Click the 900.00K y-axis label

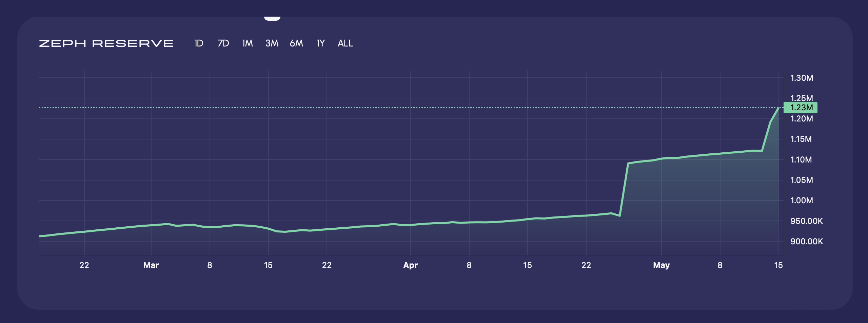(806, 242)
